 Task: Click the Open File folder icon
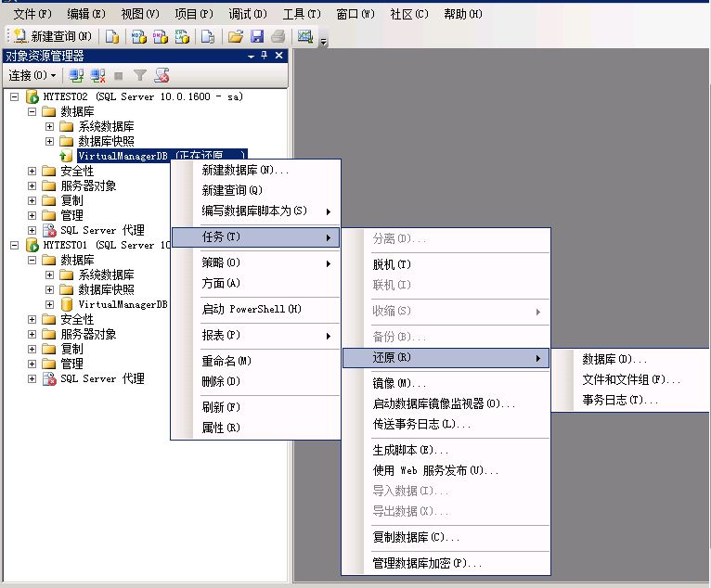(x=235, y=36)
